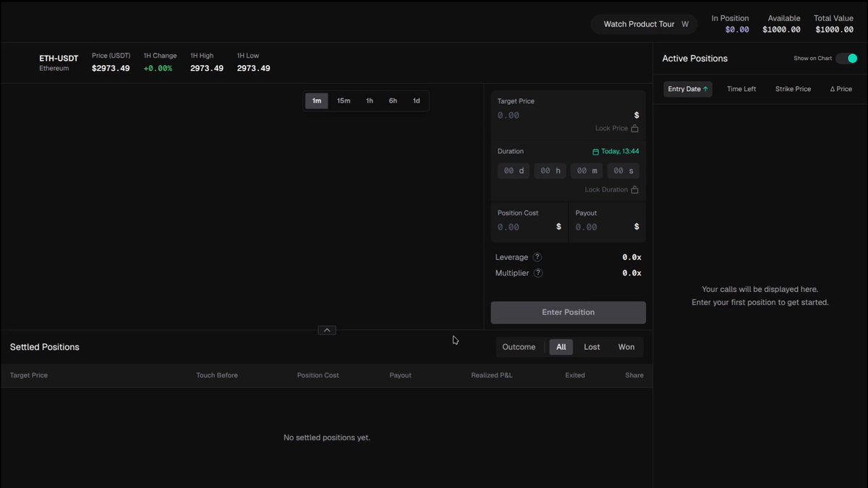This screenshot has width=868, height=488.
Task: Click the Share column header
Action: pos(634,375)
